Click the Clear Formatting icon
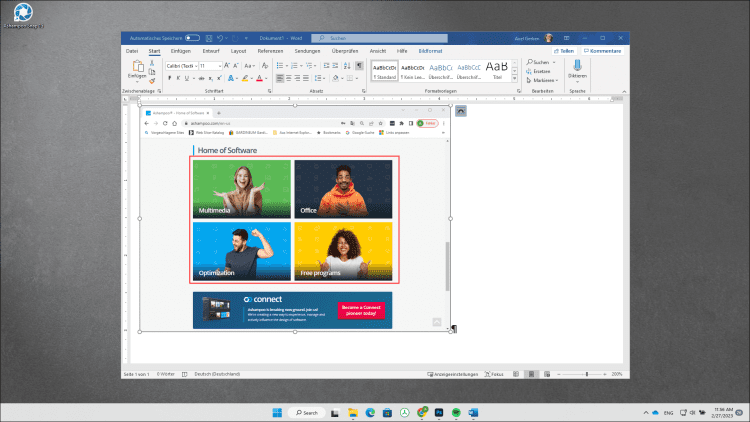Viewport: 750px width, 422px height. (x=265, y=66)
